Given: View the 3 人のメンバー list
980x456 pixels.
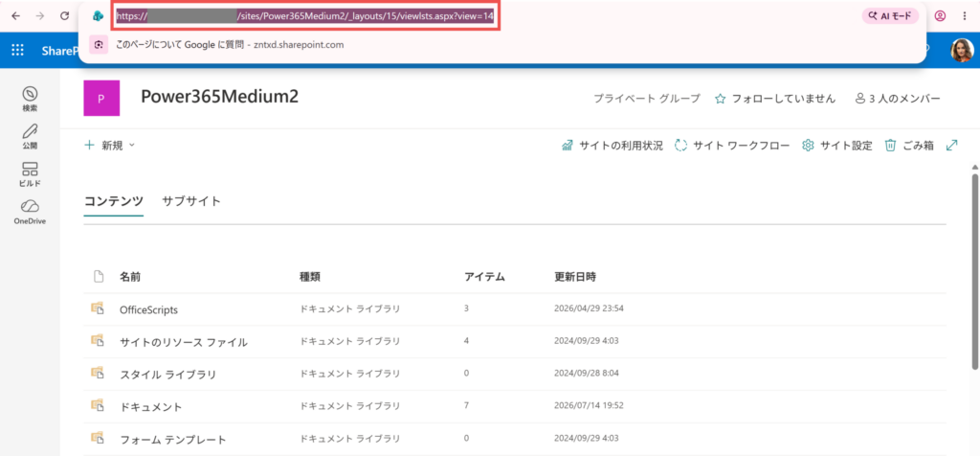Looking at the screenshot, I should (x=898, y=99).
